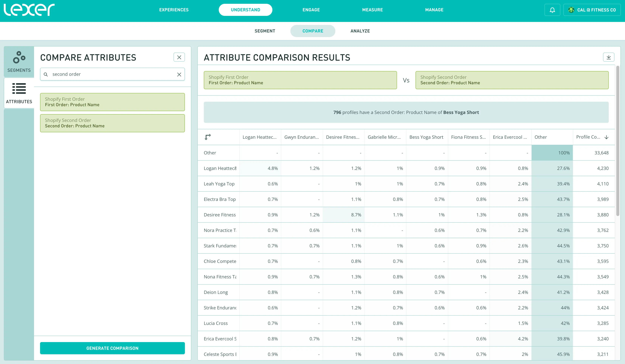Click the Lexer logo
The width and height of the screenshot is (625, 364).
click(29, 10)
